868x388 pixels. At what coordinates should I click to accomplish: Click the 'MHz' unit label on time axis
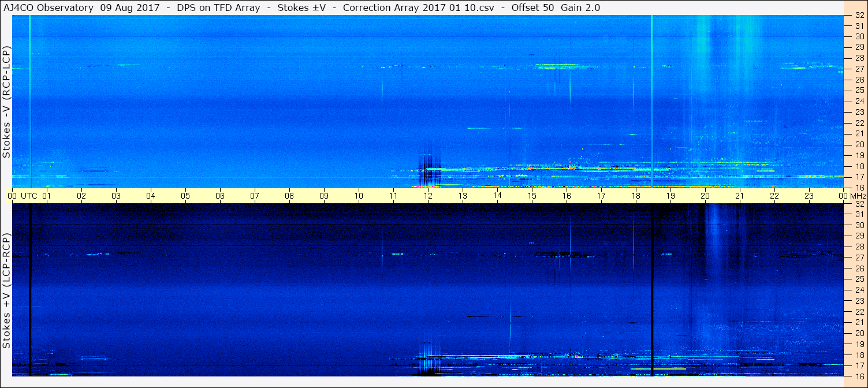click(858, 196)
